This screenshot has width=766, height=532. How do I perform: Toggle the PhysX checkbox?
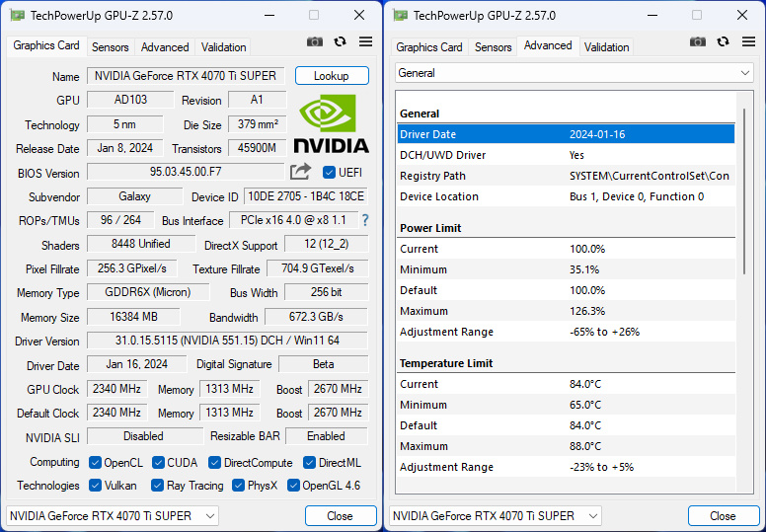239,485
